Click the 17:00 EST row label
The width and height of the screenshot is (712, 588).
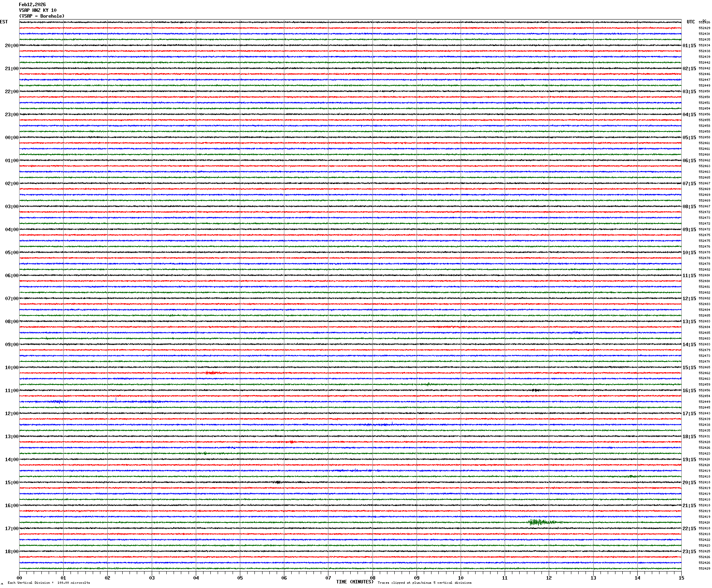pos(11,529)
